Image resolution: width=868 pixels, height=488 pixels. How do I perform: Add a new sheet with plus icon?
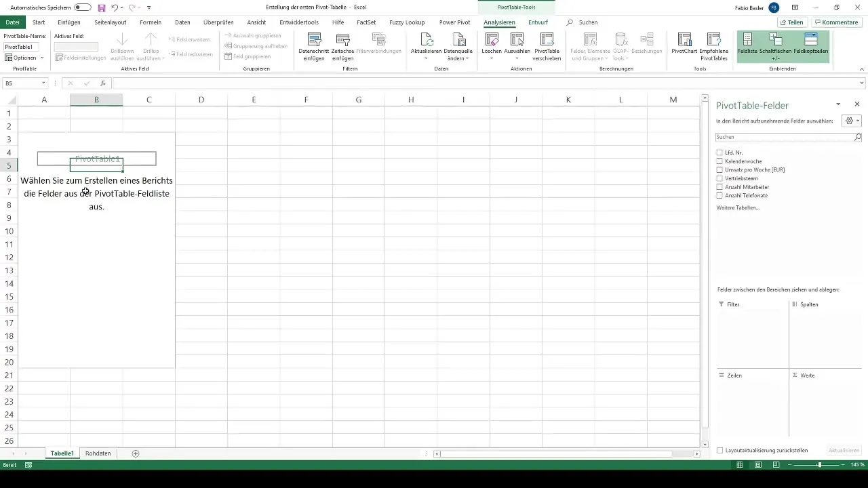(136, 453)
